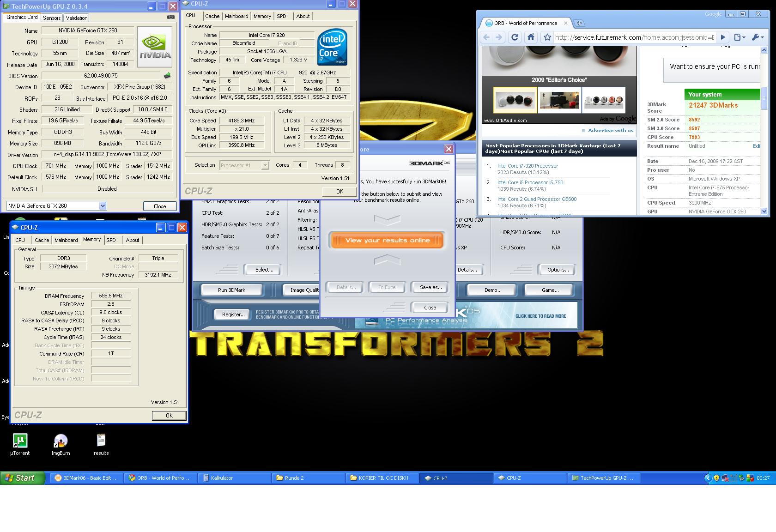Switch to the Sensors tab in GPU-Z
Viewport: 776px width, 532px height.
tap(52, 18)
